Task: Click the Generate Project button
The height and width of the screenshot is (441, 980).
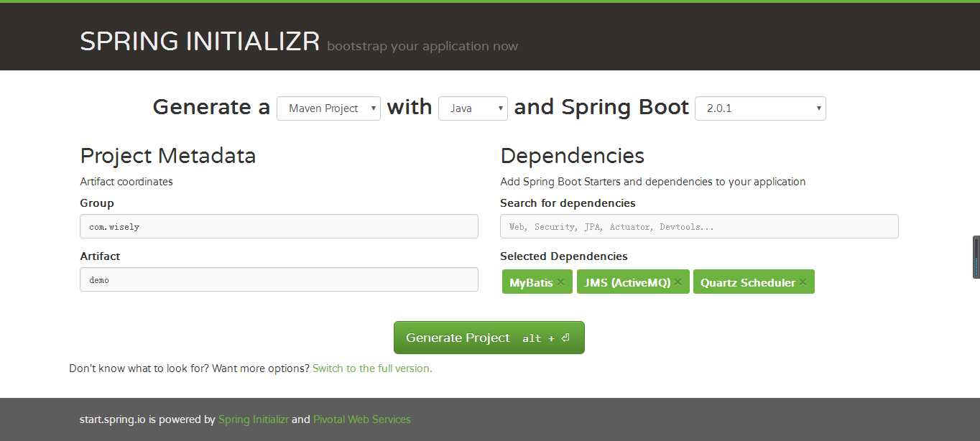Action: coord(489,338)
